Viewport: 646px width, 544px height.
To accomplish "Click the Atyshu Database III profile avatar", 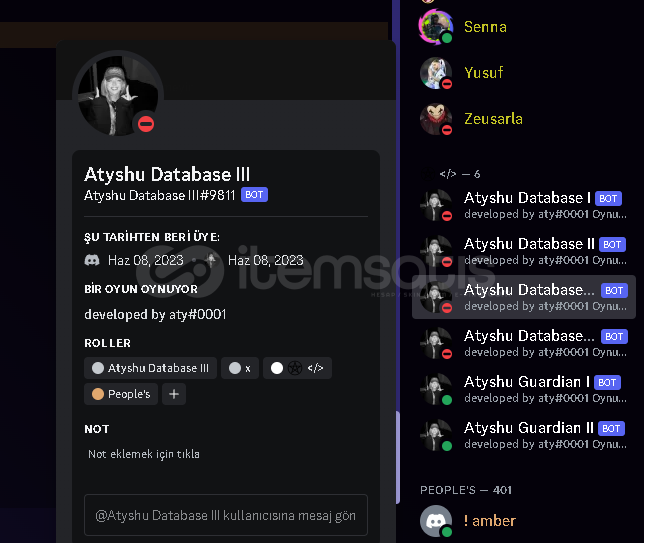I will tap(118, 96).
